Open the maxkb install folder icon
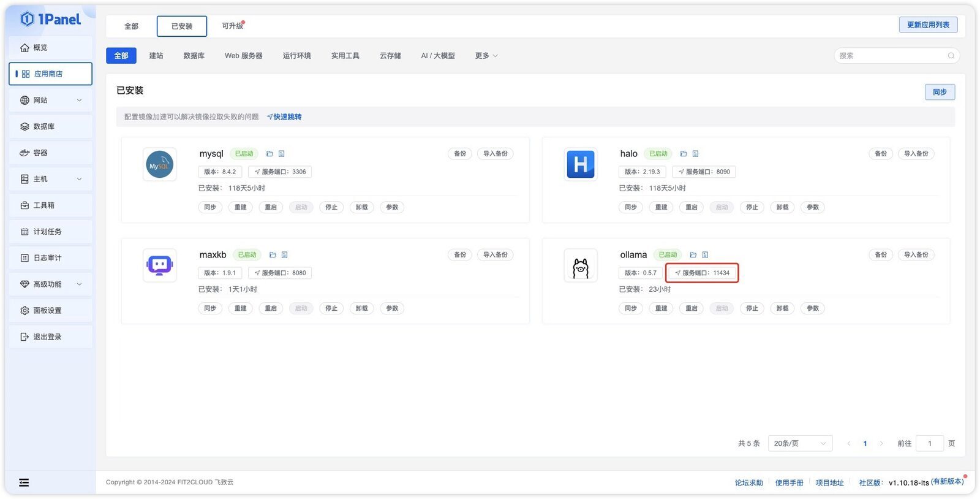Viewport: 980px width, 499px height. click(x=273, y=255)
